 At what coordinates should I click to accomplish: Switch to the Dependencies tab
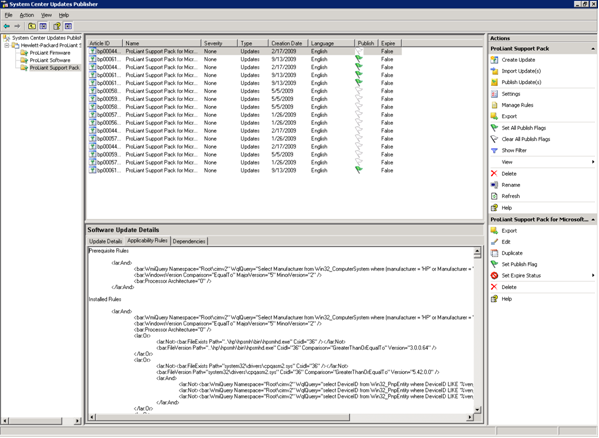tap(189, 241)
